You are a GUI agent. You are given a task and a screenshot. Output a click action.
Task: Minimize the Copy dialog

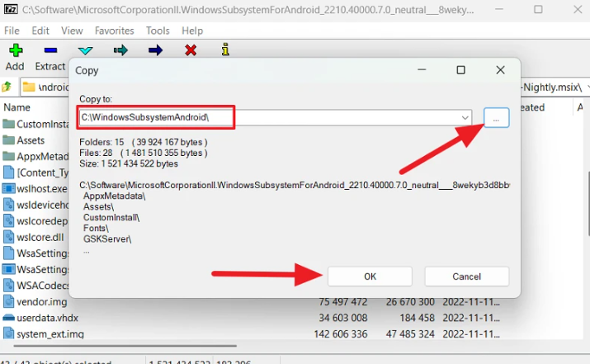point(422,70)
